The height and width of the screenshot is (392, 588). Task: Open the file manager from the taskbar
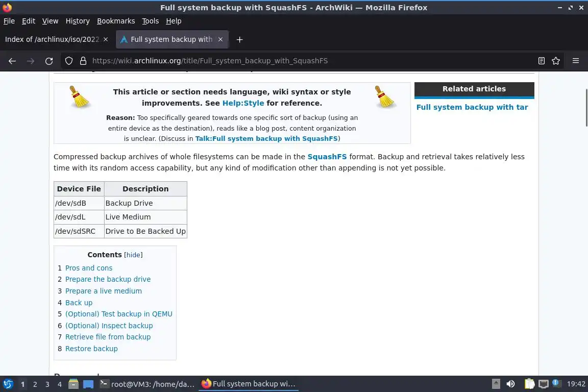[73, 384]
